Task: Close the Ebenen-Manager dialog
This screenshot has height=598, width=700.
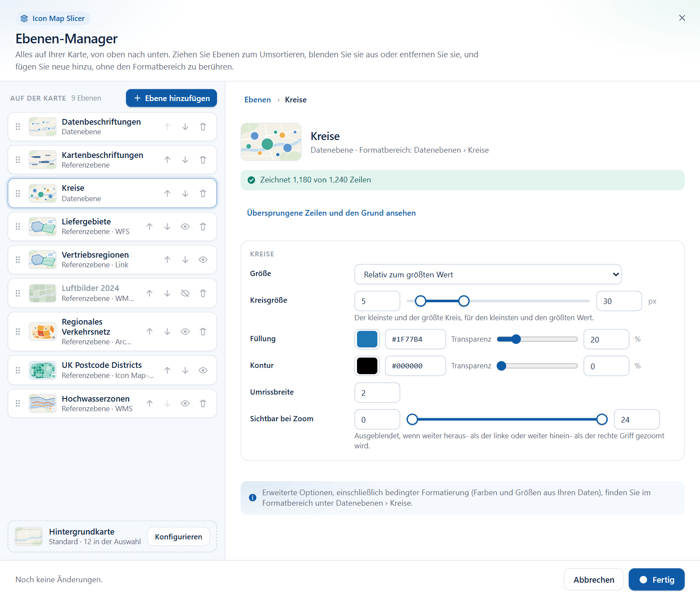Action: click(682, 18)
